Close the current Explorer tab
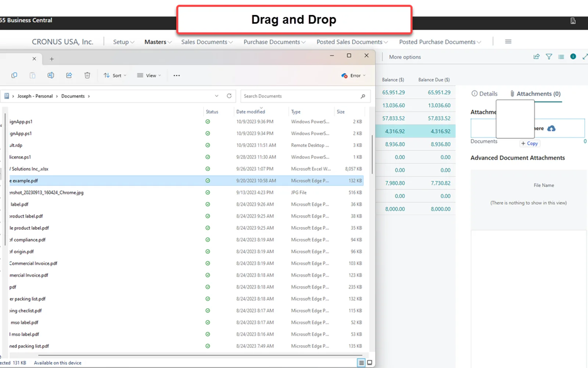The image size is (588, 368). (x=34, y=59)
